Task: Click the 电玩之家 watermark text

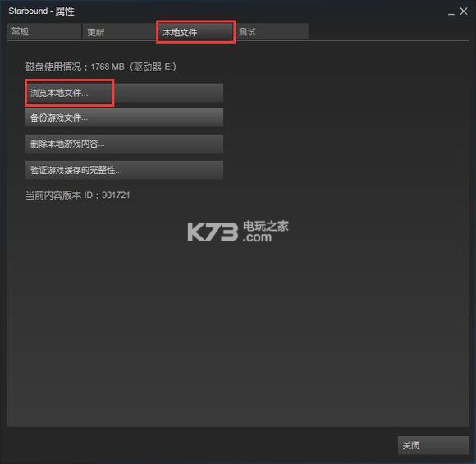Action: [x=266, y=226]
